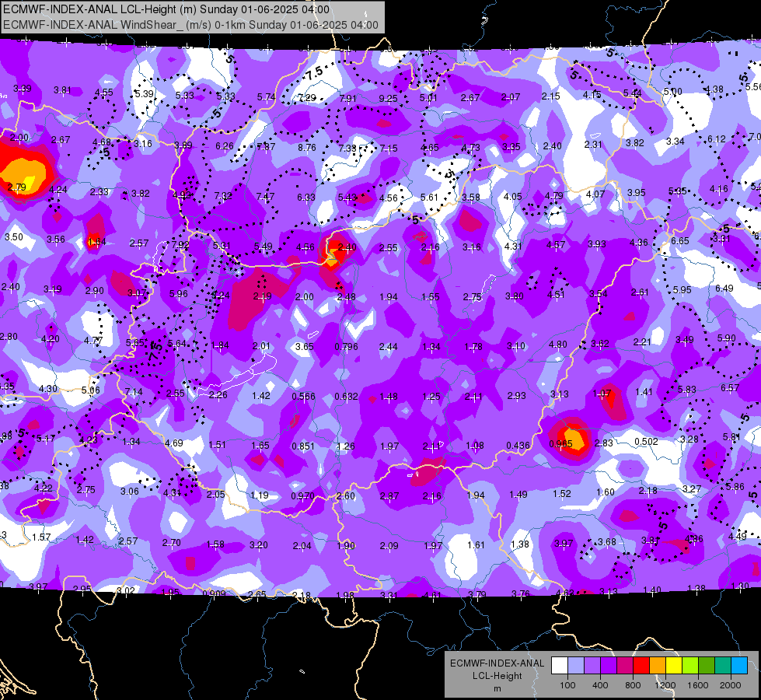Click the wind shear value 7.92
Viewport: 761px width, 700px height.
(180, 245)
